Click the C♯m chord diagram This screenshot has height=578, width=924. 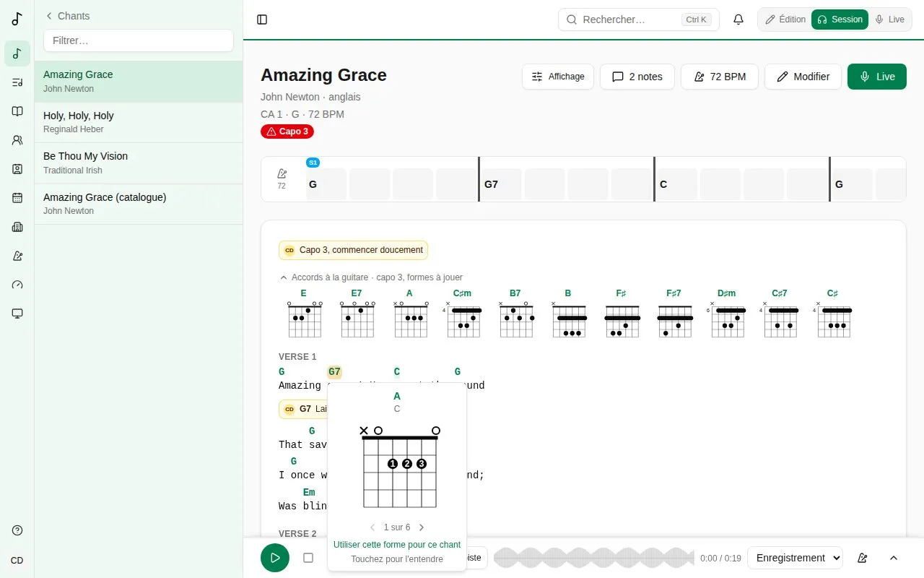(462, 314)
